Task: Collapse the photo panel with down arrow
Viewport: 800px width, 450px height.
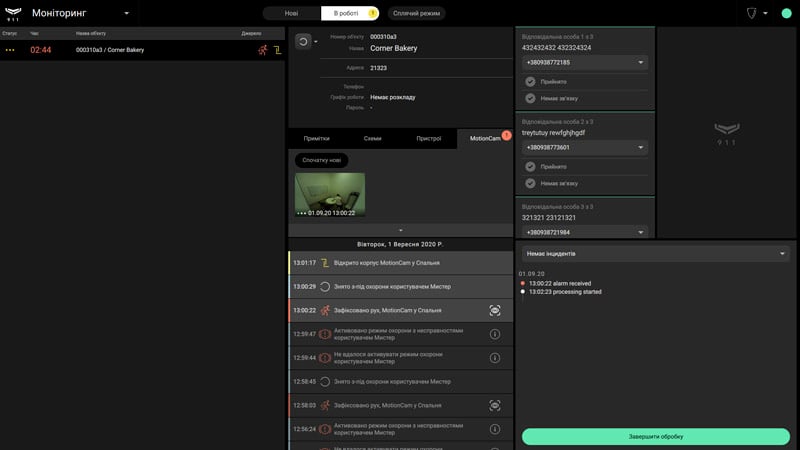Action: click(x=401, y=231)
